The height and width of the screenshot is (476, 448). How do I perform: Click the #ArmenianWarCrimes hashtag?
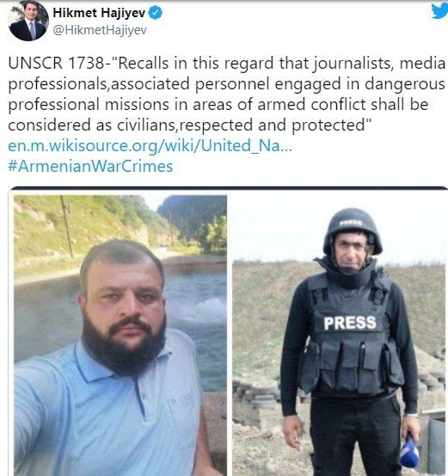pos(90,166)
